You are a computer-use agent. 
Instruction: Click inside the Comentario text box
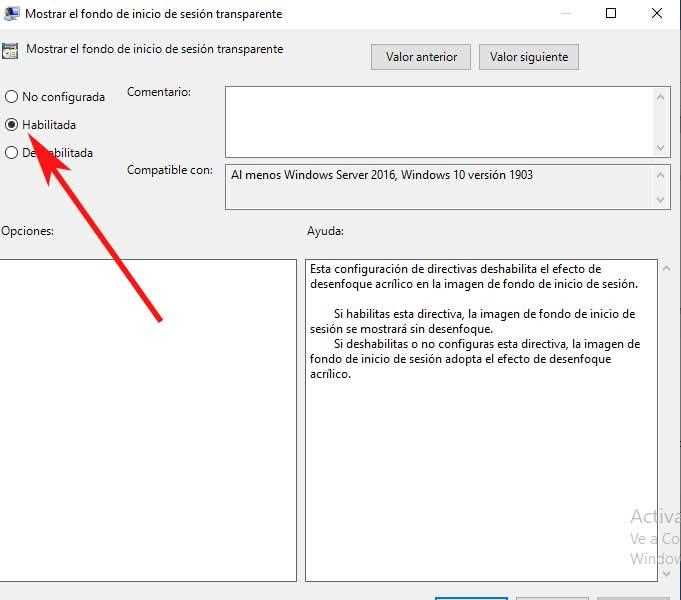pos(439,122)
